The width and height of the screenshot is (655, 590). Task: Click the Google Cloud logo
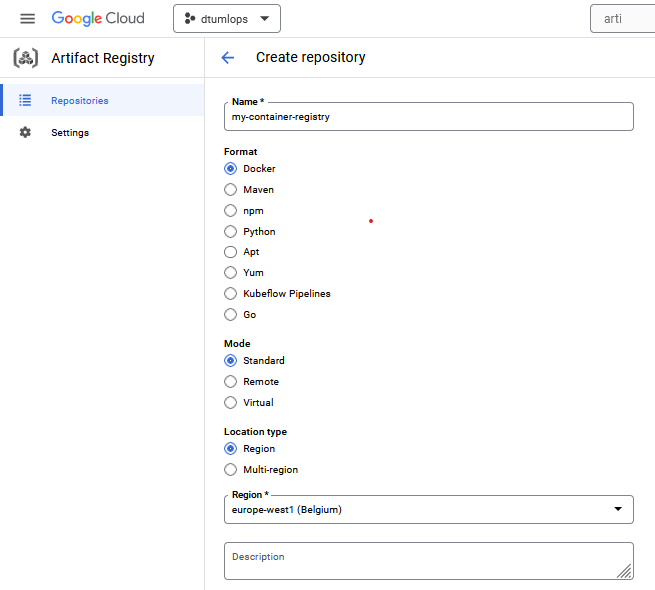98,19
